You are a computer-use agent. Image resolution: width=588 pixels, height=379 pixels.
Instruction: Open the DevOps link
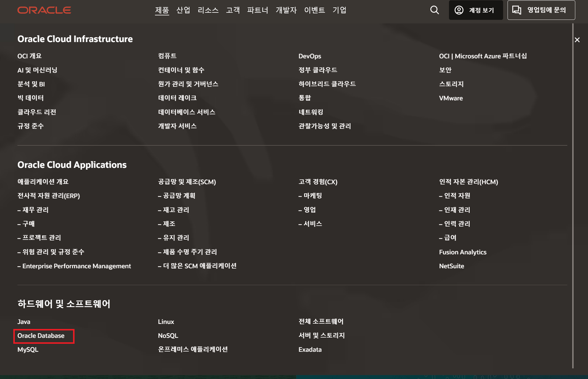coord(310,56)
